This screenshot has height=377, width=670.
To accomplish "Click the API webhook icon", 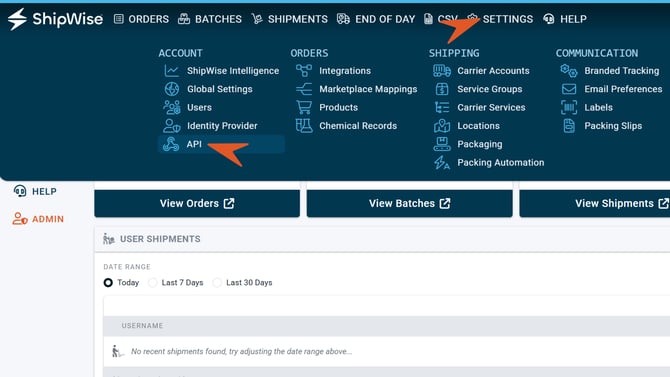I will [171, 144].
